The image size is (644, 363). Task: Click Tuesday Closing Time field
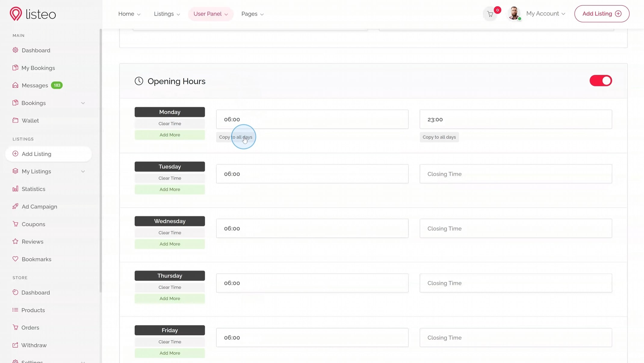tap(516, 174)
